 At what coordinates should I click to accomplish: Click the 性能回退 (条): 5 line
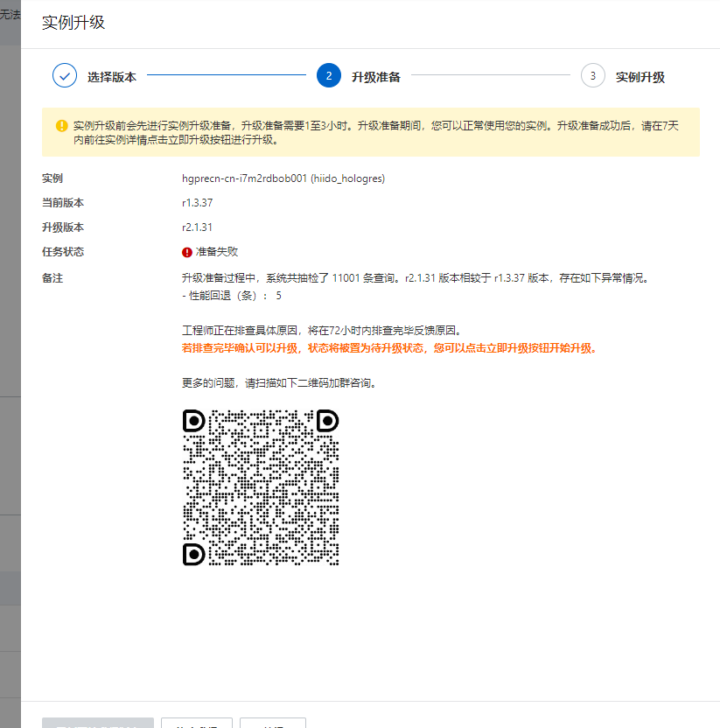[232, 296]
